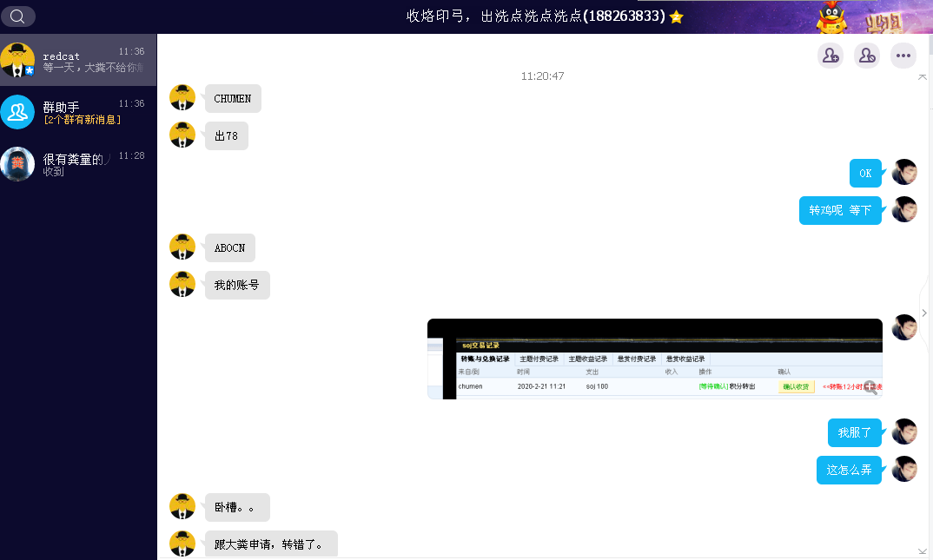This screenshot has width=933, height=560.
Task: Open the redcat conversation in sidebar
Action: coord(78,61)
